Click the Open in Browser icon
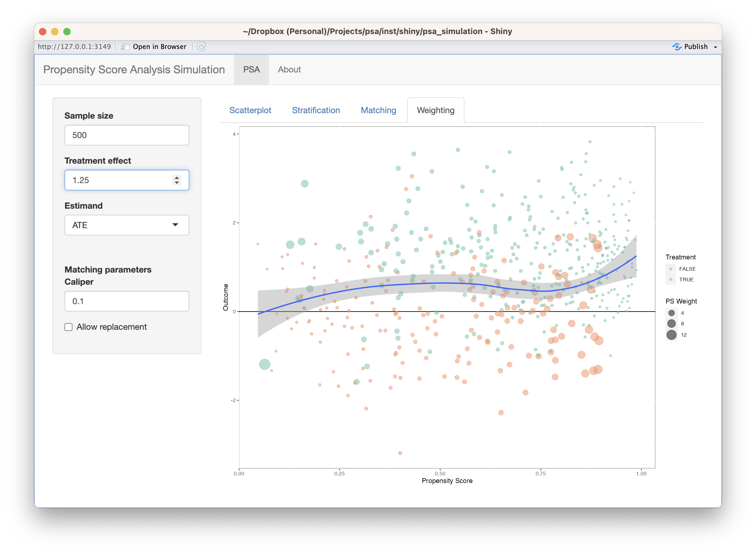756x553 pixels. [125, 47]
